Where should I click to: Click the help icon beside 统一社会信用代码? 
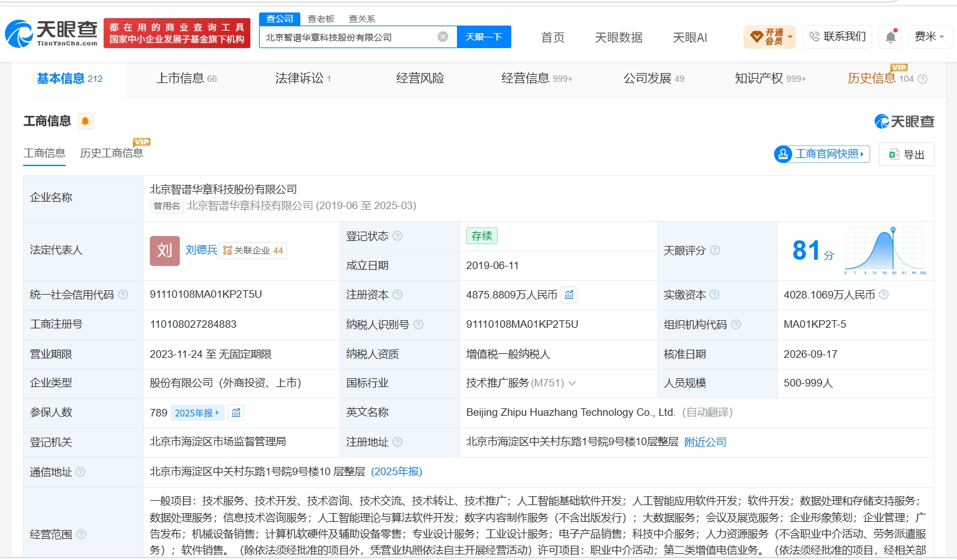click(x=123, y=295)
